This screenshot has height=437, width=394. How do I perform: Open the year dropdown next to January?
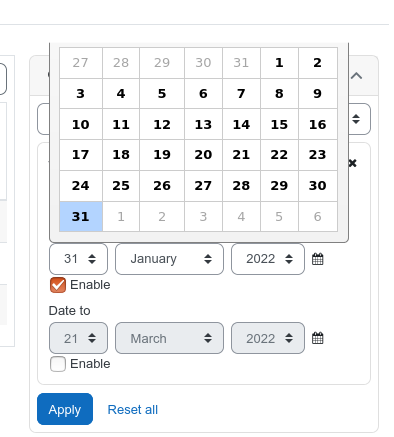click(268, 259)
